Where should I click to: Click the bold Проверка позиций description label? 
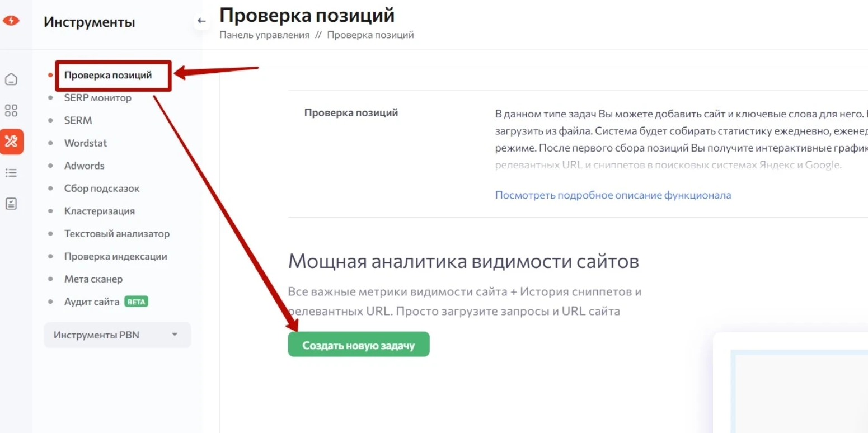click(x=351, y=113)
